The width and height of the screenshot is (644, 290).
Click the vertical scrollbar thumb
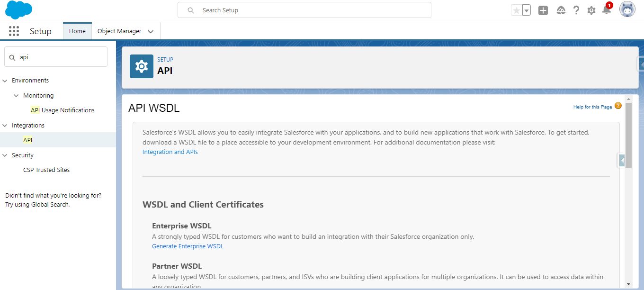628,135
